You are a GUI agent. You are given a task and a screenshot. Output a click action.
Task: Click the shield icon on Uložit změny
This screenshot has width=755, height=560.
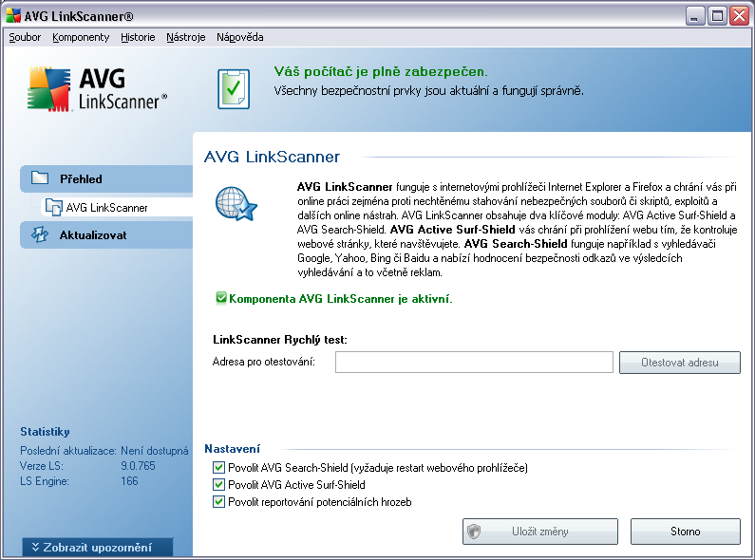pyautogui.click(x=474, y=532)
